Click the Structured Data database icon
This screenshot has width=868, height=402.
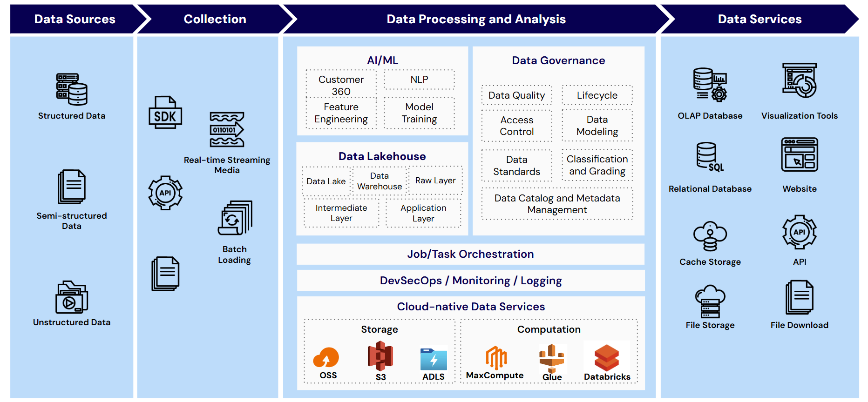point(72,89)
